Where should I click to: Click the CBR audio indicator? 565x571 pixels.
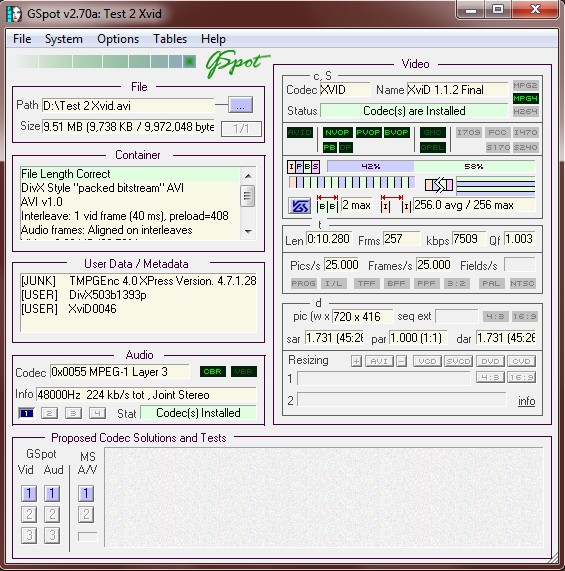pos(212,371)
